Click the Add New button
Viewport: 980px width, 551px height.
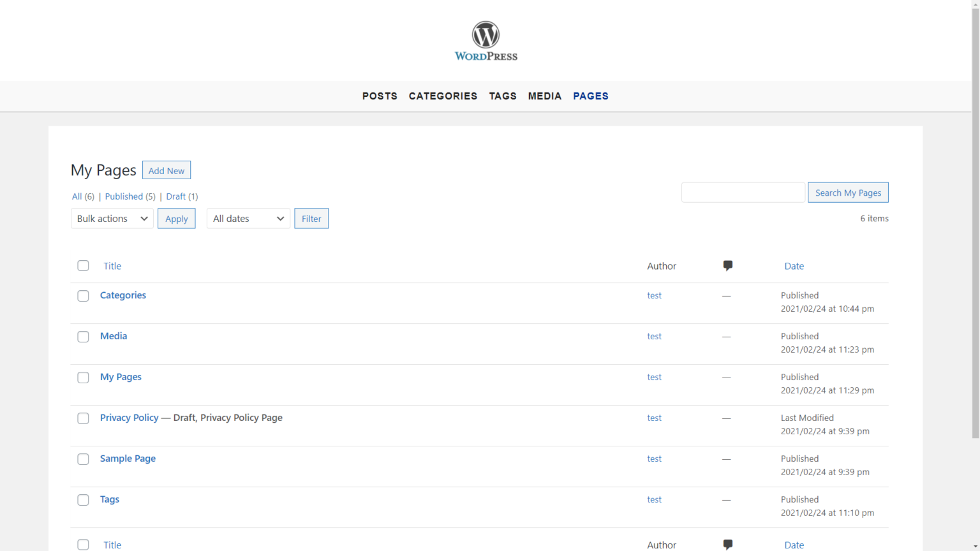[166, 170]
